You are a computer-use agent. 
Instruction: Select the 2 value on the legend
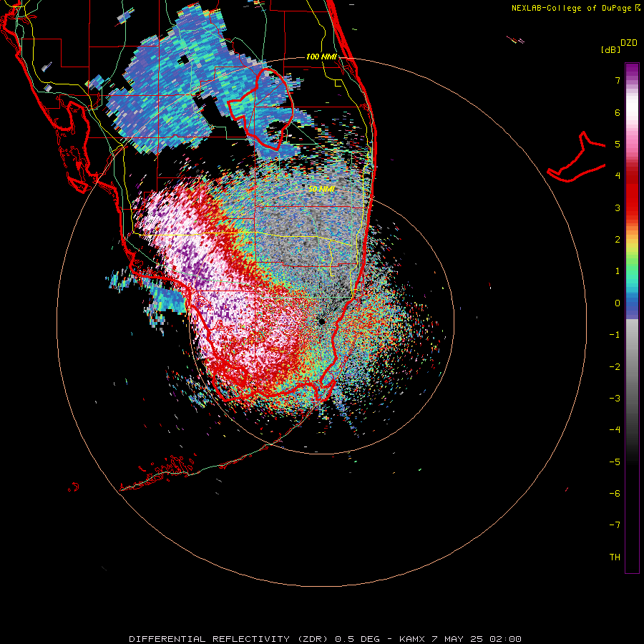(x=618, y=240)
